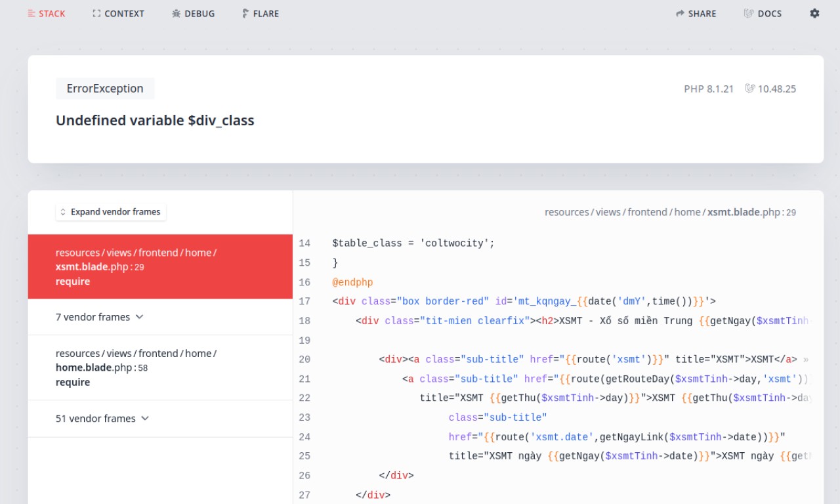Click the Debug bug icon
The image size is (840, 504).
click(x=176, y=13)
